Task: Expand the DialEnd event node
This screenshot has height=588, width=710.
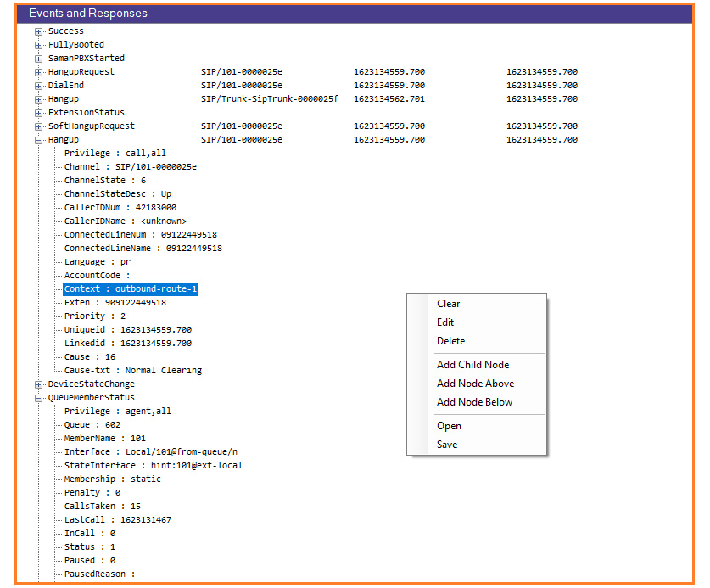Action: (x=39, y=86)
